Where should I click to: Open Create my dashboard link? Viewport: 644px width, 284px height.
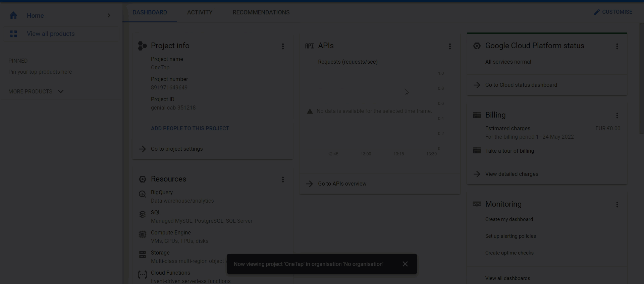click(x=509, y=219)
